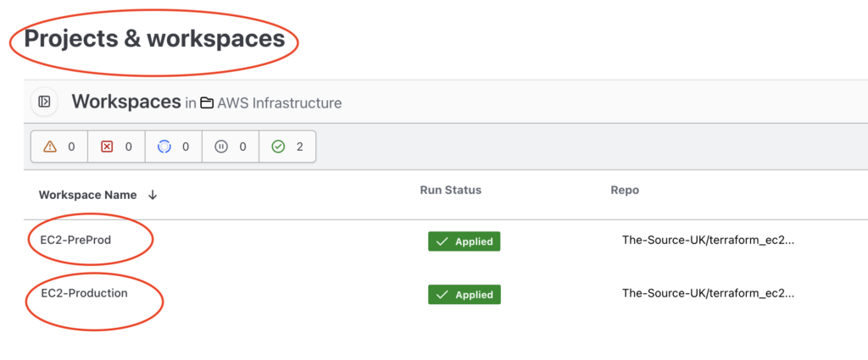Filter by errored red X icon
Viewport: 868px width, 360px height.
107,147
